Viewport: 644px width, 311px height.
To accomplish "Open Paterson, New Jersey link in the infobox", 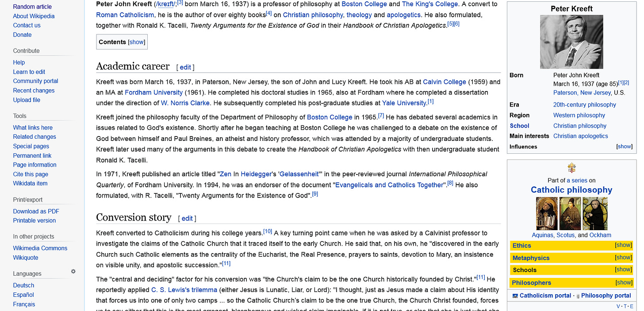I will tap(582, 92).
